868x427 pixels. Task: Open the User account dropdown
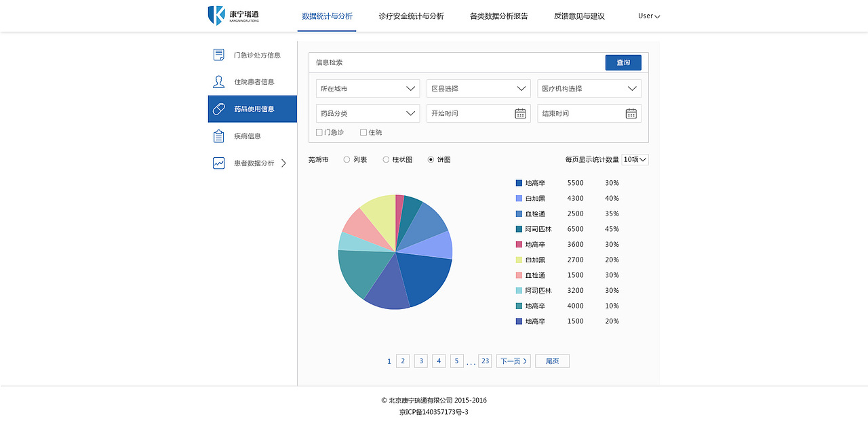(649, 16)
